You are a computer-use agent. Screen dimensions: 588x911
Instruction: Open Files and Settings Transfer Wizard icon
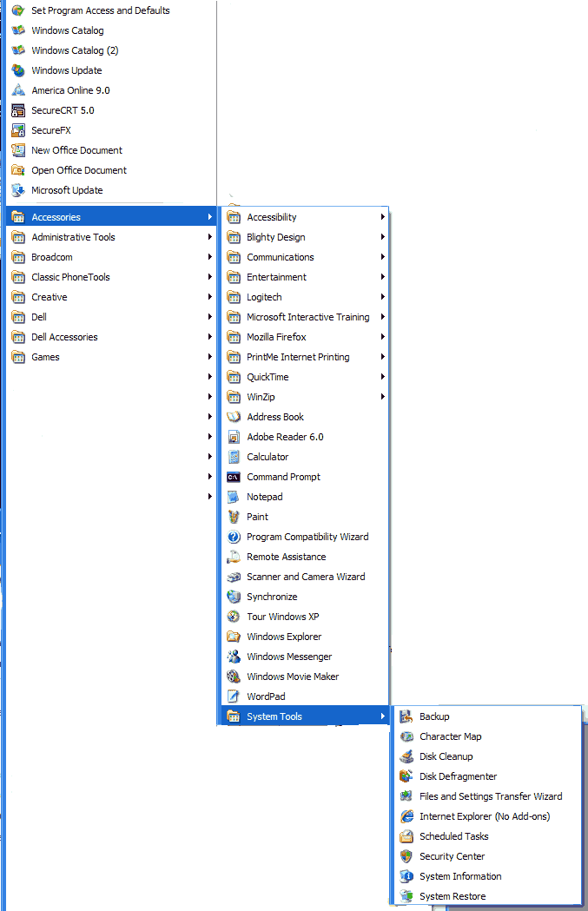point(406,796)
